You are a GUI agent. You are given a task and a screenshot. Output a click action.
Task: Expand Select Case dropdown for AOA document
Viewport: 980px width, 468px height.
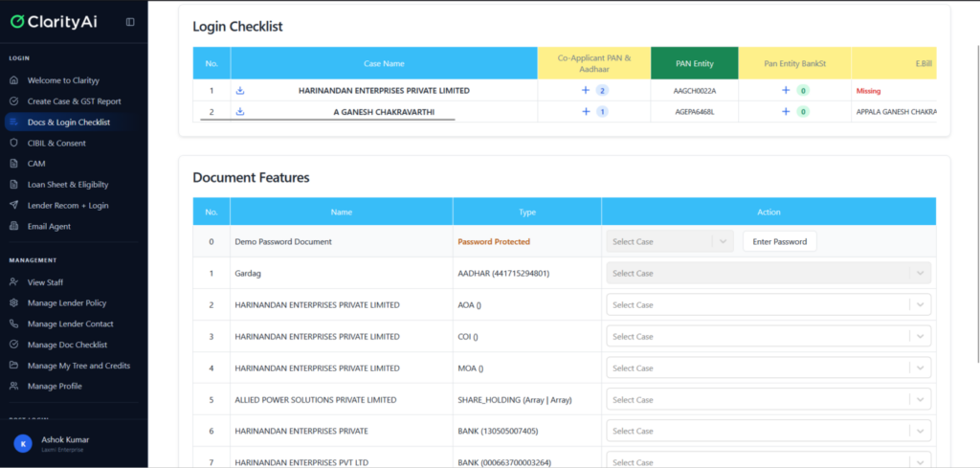(x=768, y=305)
